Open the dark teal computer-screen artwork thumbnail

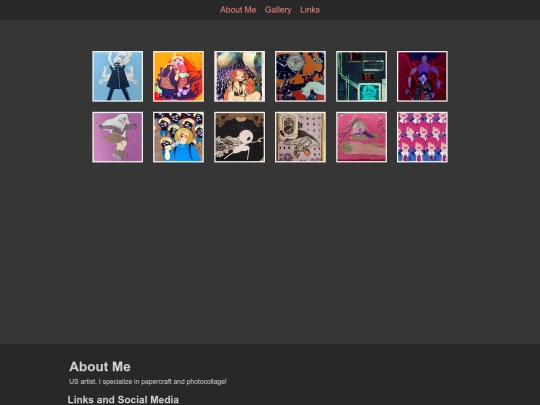pyautogui.click(x=361, y=76)
